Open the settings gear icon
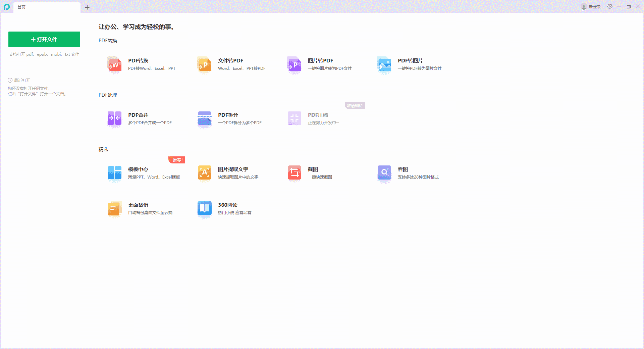Screen dimensions: 644x349 [610, 7]
